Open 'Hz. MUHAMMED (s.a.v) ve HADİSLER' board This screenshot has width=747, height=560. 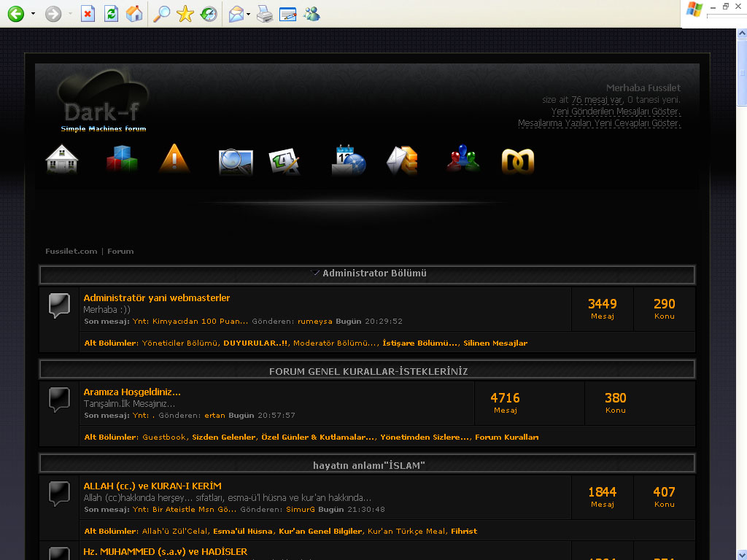(166, 551)
